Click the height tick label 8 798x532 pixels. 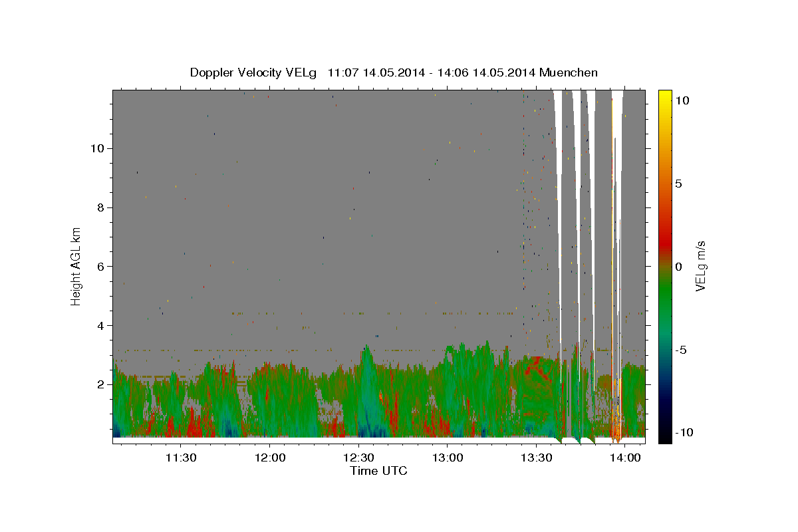(x=100, y=207)
